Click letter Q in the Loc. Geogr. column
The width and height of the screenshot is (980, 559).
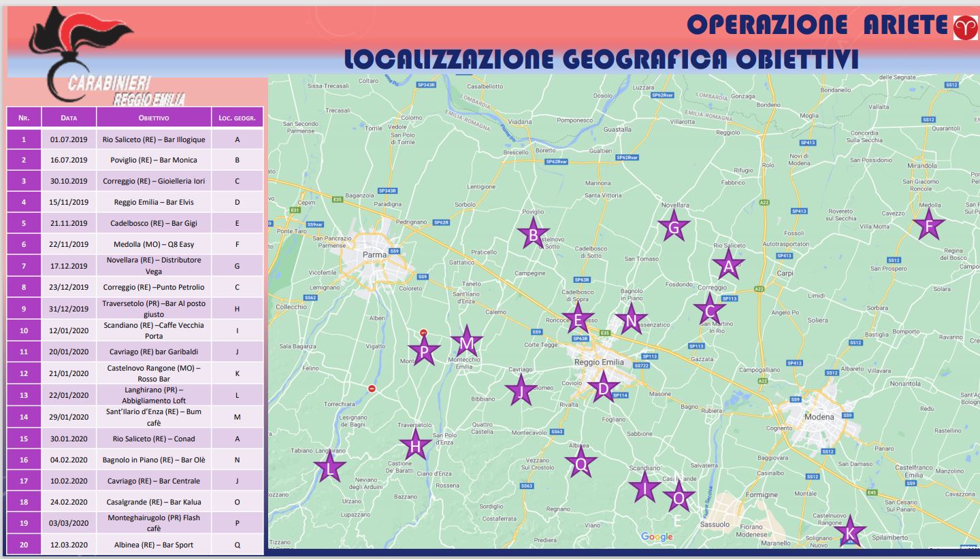(x=237, y=545)
